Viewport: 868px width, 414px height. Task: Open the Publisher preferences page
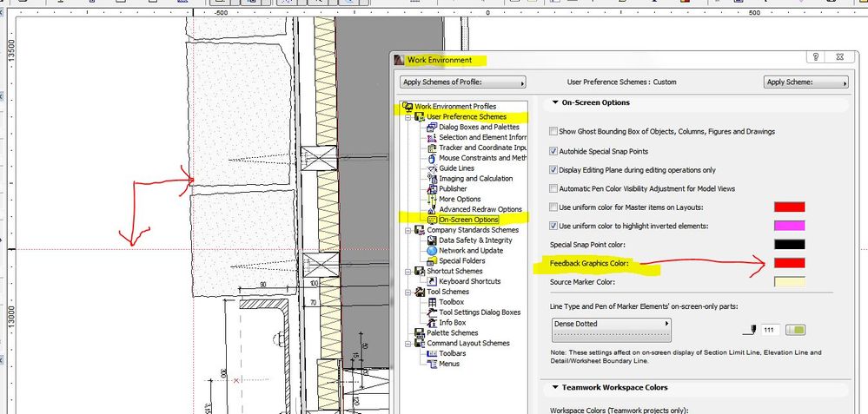coord(454,188)
